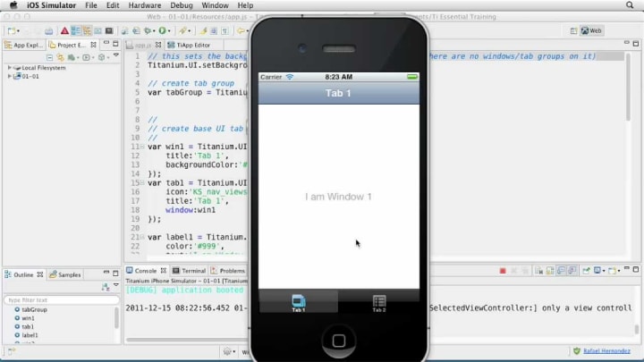Click the sort icon in Outline panel
Screen dimensions: 644x362
105,286
